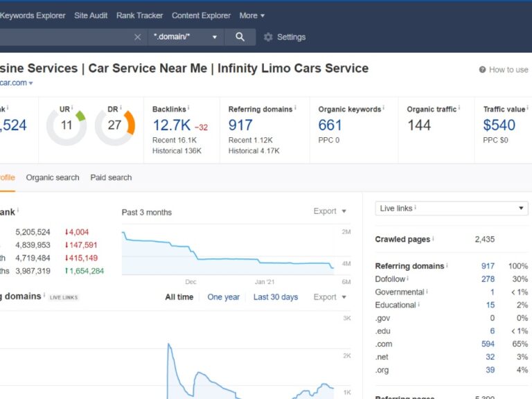Click rank value 5,205,524
The width and height of the screenshot is (532, 399).
tap(33, 232)
